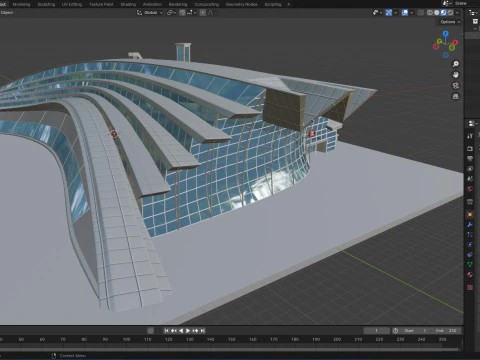Open the Shading workspace tab

pos(128,4)
